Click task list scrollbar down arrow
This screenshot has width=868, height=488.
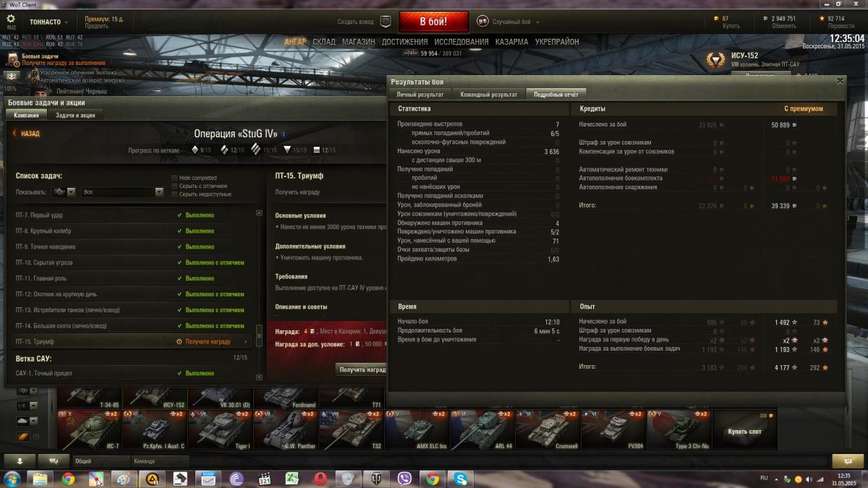(x=259, y=377)
